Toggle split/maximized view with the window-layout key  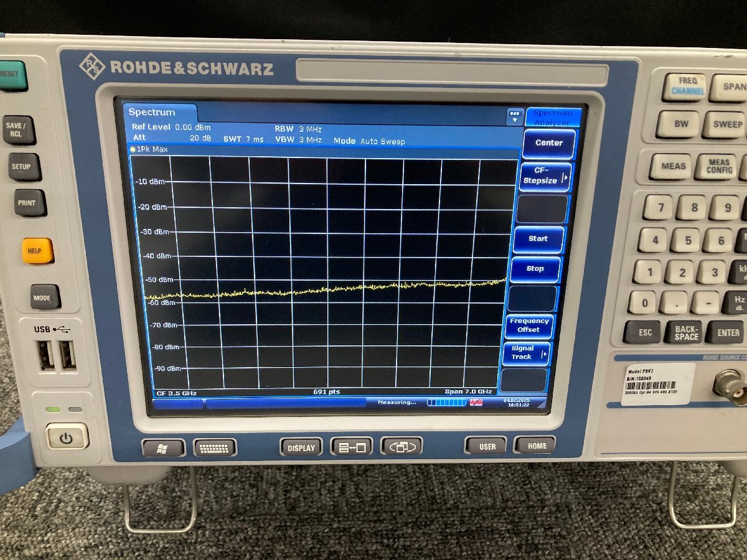(352, 446)
